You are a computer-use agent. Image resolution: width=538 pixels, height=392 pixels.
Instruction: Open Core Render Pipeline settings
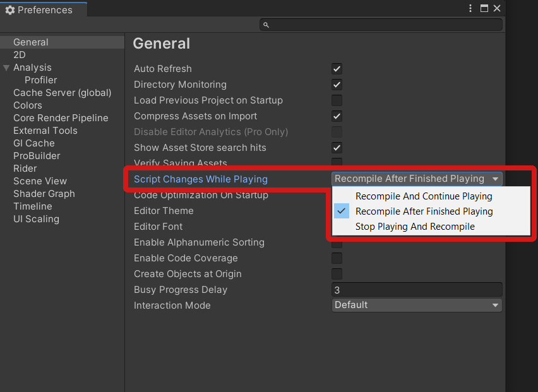(x=61, y=118)
